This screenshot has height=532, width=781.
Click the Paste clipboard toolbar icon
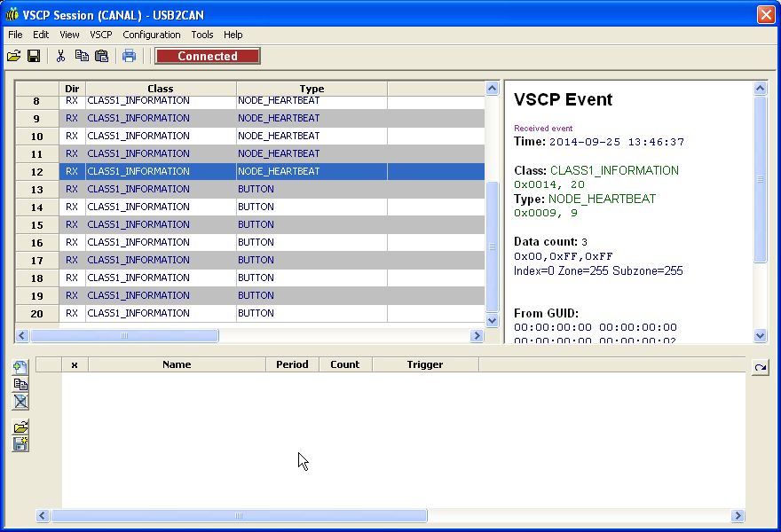click(101, 56)
